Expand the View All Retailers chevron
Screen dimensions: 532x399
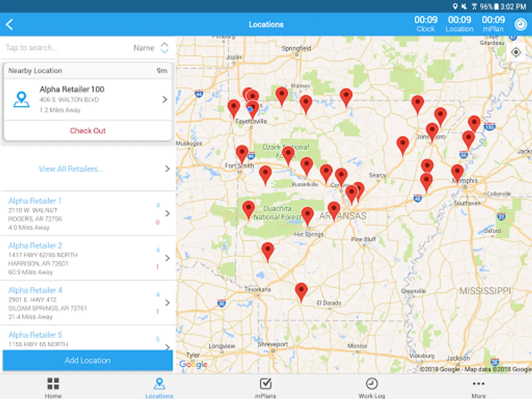click(x=168, y=169)
